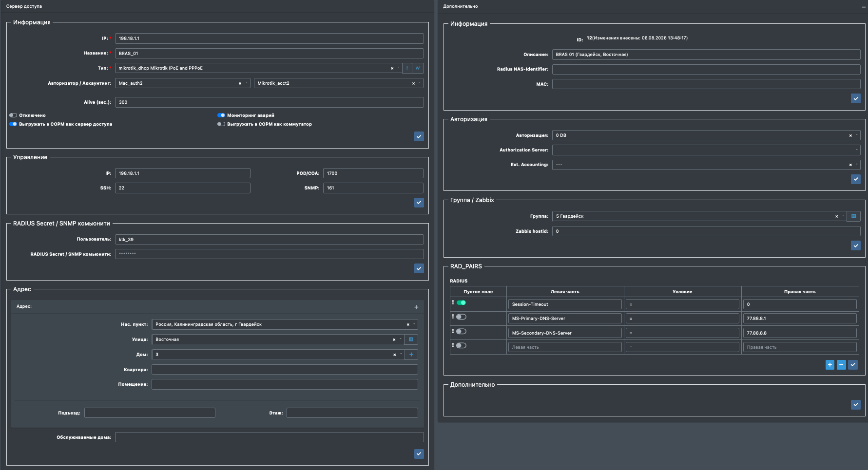Save the Группа / Zabbix section with its checkmark

click(856, 245)
